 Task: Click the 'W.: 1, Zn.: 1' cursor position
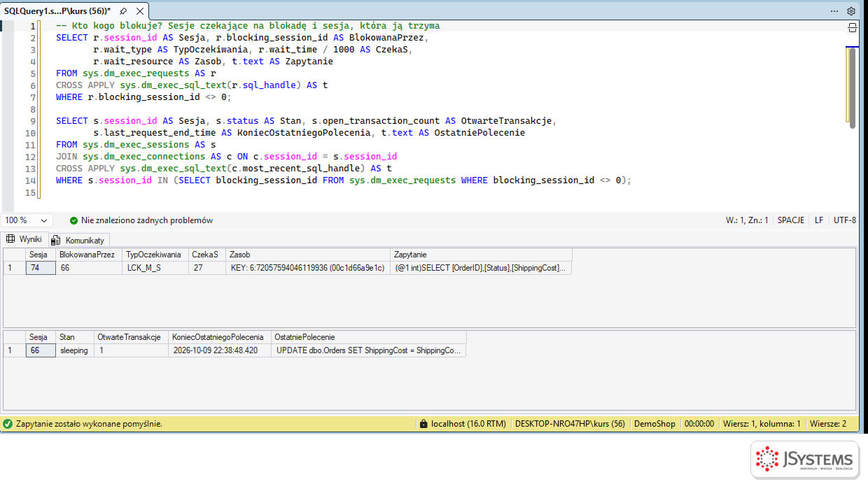tap(747, 220)
